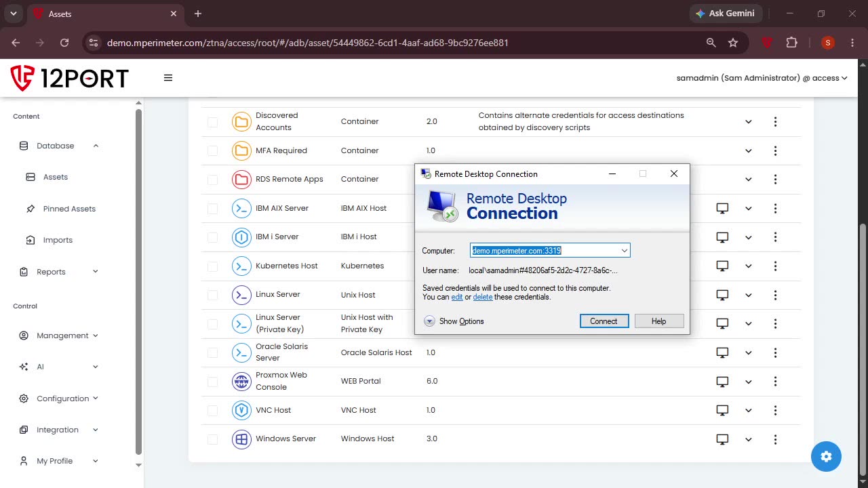868x488 pixels.
Task: Click the IBM i Server icon
Action: point(241,237)
